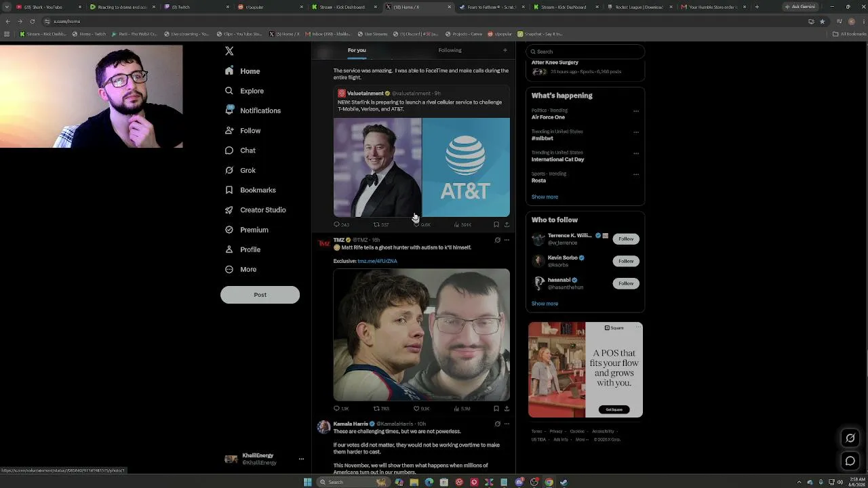Open more options for International Cat Day
The image size is (868, 488).
tap(636, 153)
